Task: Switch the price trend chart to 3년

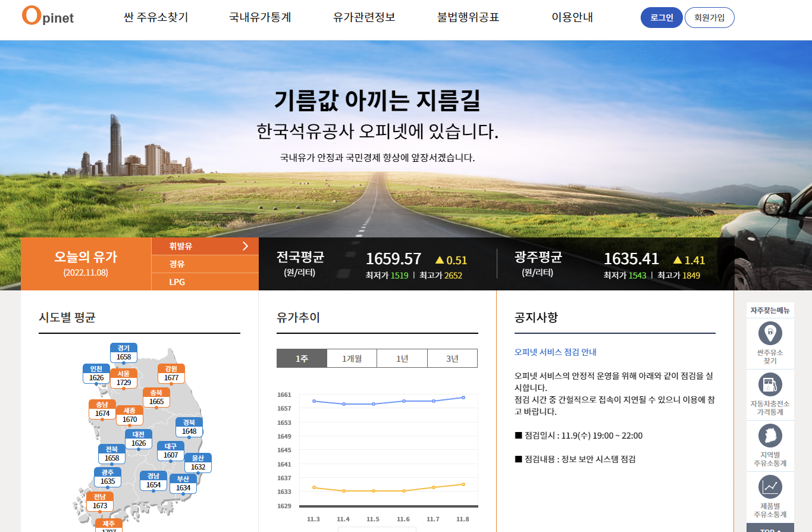Action: (x=452, y=358)
